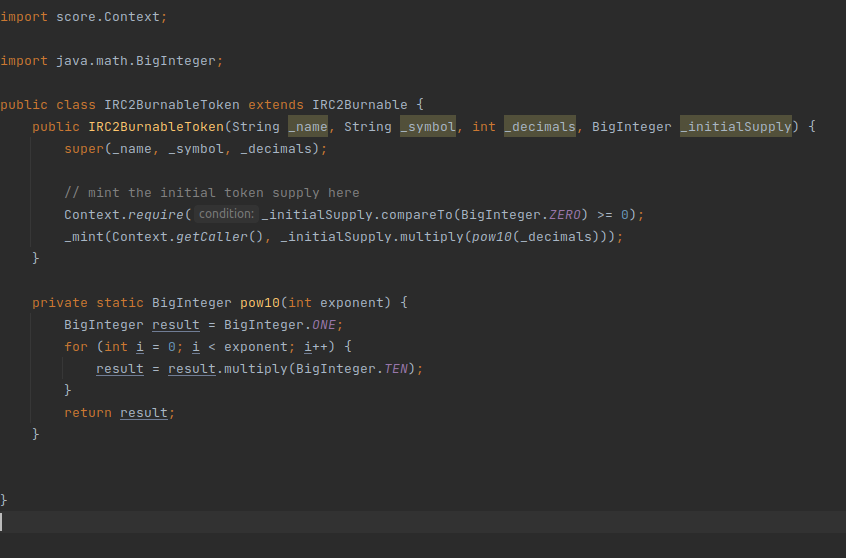Click pow10 in the private method declaration

pyautogui.click(x=260, y=302)
